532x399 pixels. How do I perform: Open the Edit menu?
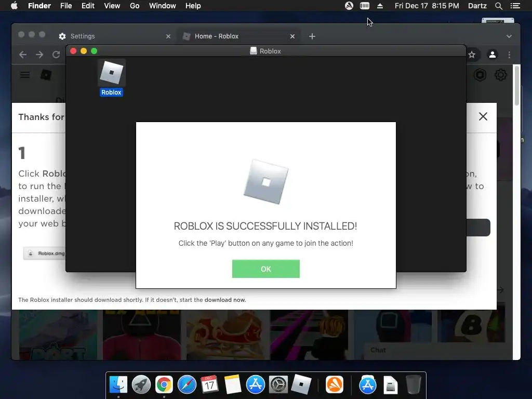88,6
